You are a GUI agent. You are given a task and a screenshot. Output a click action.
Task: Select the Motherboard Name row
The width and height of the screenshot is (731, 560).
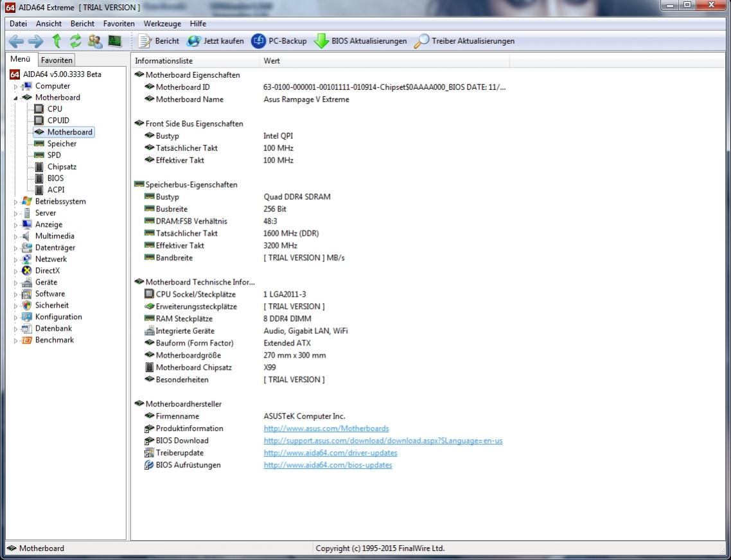click(247, 100)
